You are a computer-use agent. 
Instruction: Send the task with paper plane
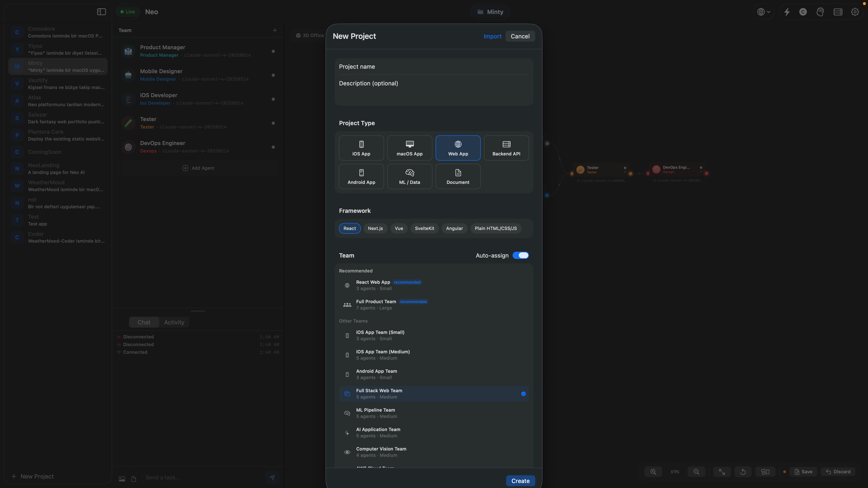coord(272,477)
